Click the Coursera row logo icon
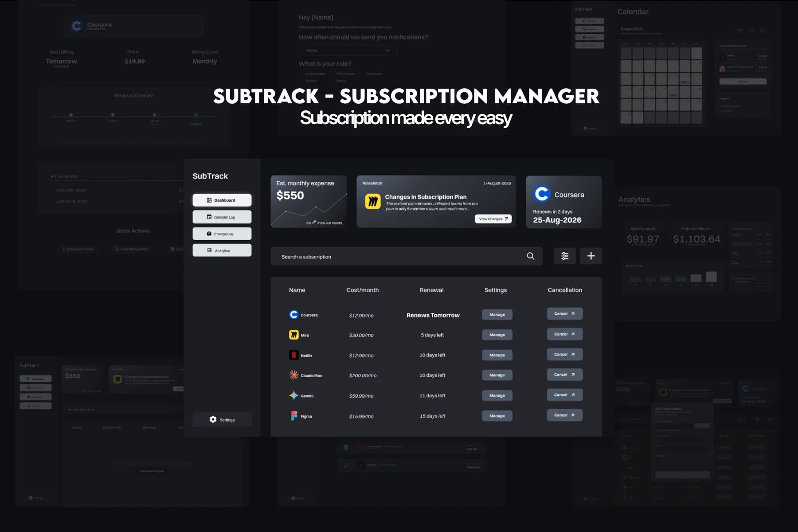 click(x=293, y=314)
